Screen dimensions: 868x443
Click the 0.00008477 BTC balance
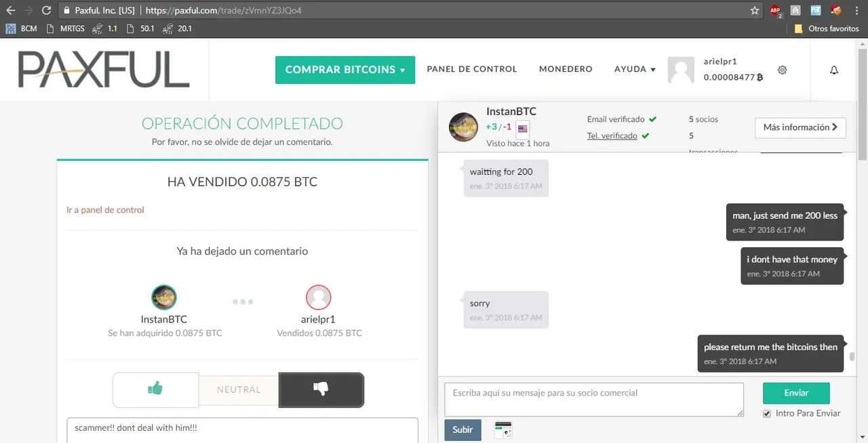[x=733, y=77]
